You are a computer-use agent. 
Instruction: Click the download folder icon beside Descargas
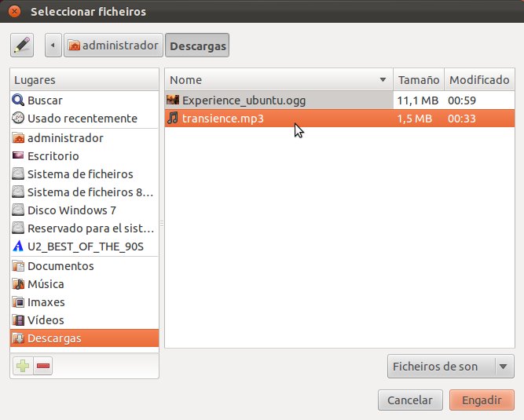pyautogui.click(x=18, y=338)
